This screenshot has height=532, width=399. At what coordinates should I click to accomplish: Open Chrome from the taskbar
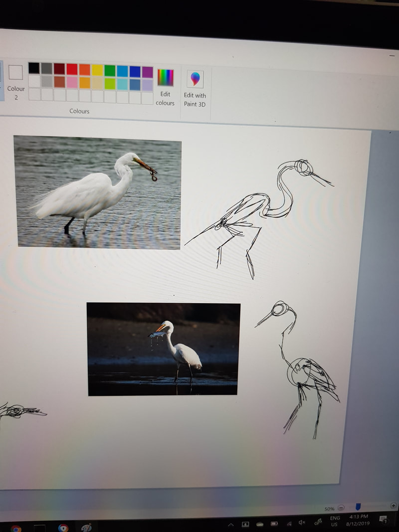click(15, 529)
